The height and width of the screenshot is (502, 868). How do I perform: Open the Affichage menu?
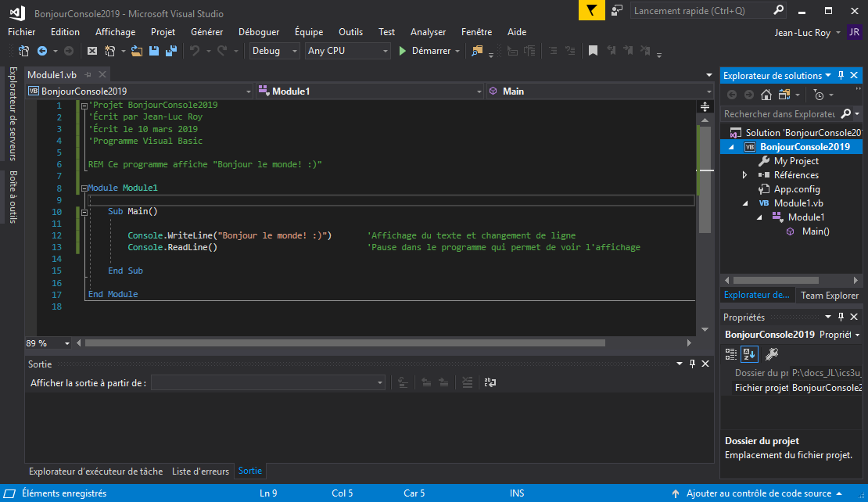pyautogui.click(x=115, y=32)
